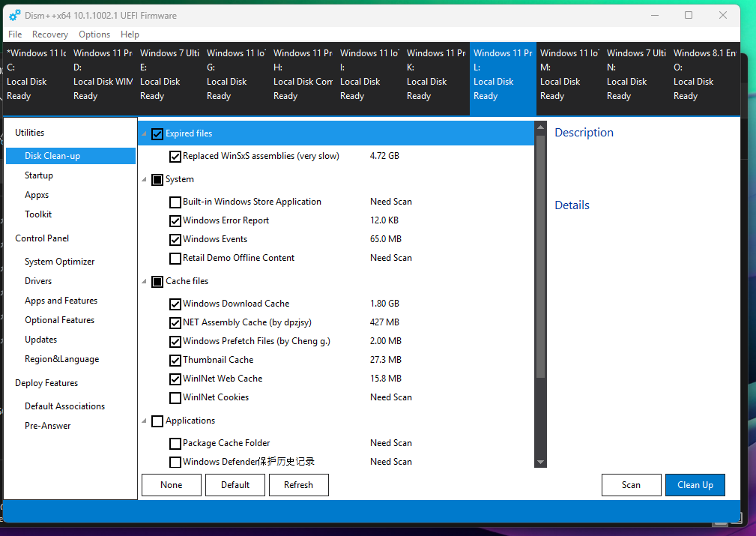The width and height of the screenshot is (756, 536).
Task: Uncheck Windows Download Cache checkbox
Action: (175, 304)
